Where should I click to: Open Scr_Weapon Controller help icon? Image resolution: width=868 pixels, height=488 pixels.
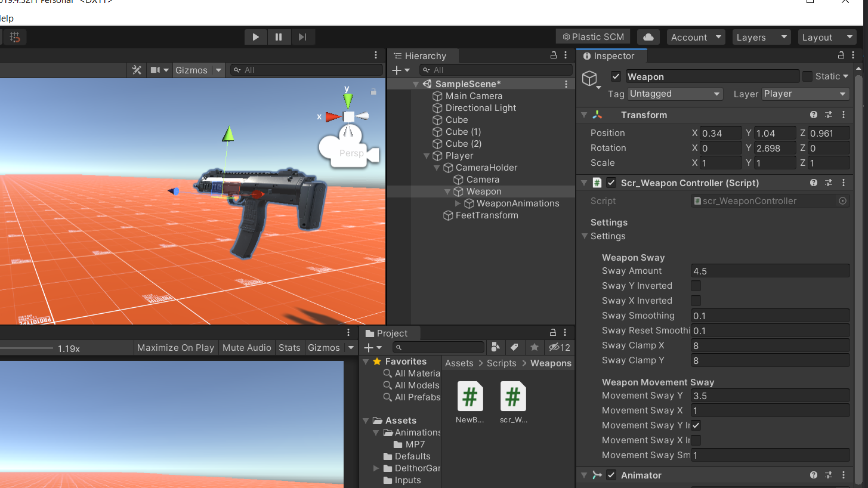(x=814, y=183)
